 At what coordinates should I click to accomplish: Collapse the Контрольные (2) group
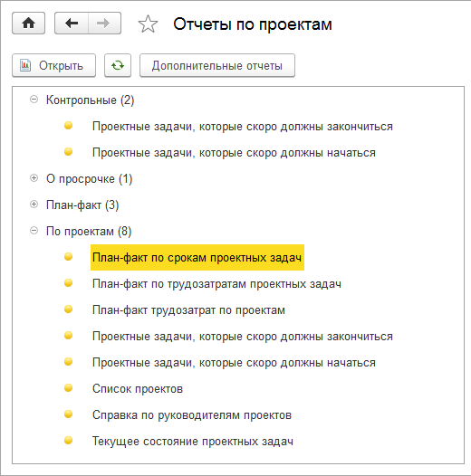(34, 100)
